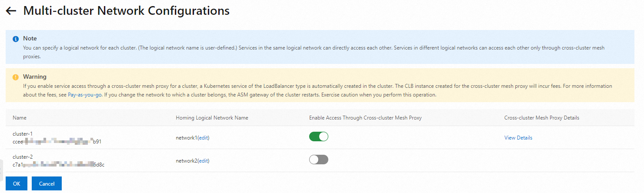Confirm changes with the OK button
Viewport: 644px width, 193px height.
click(x=17, y=183)
